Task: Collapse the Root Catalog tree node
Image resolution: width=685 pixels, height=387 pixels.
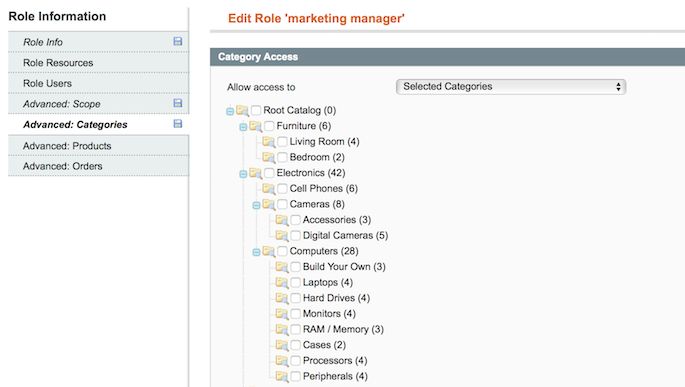Action: pyautogui.click(x=230, y=111)
